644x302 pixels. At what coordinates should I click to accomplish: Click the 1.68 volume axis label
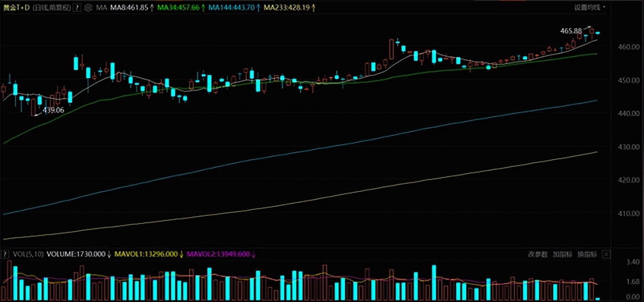coord(633,282)
